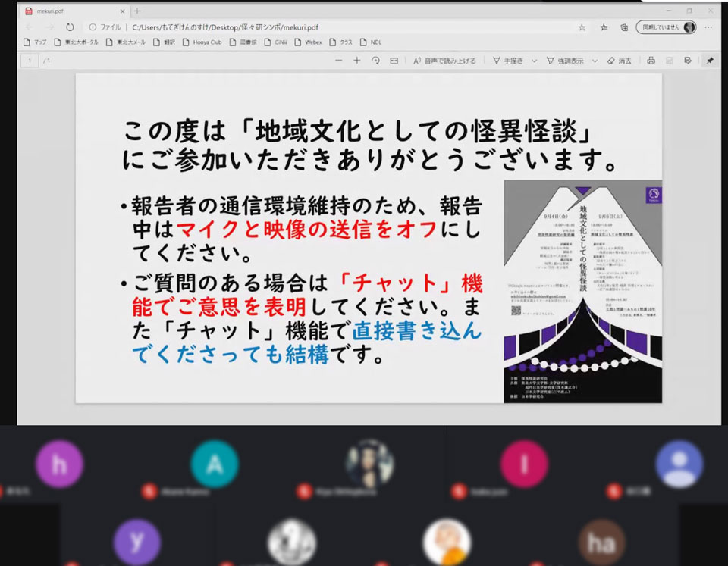Open the 東北大メール bookmark
728x566 pixels.
125,42
